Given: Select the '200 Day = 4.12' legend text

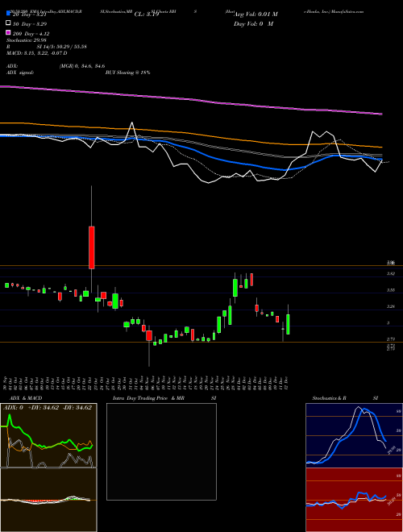Looking at the screenshot, I should [x=31, y=34].
